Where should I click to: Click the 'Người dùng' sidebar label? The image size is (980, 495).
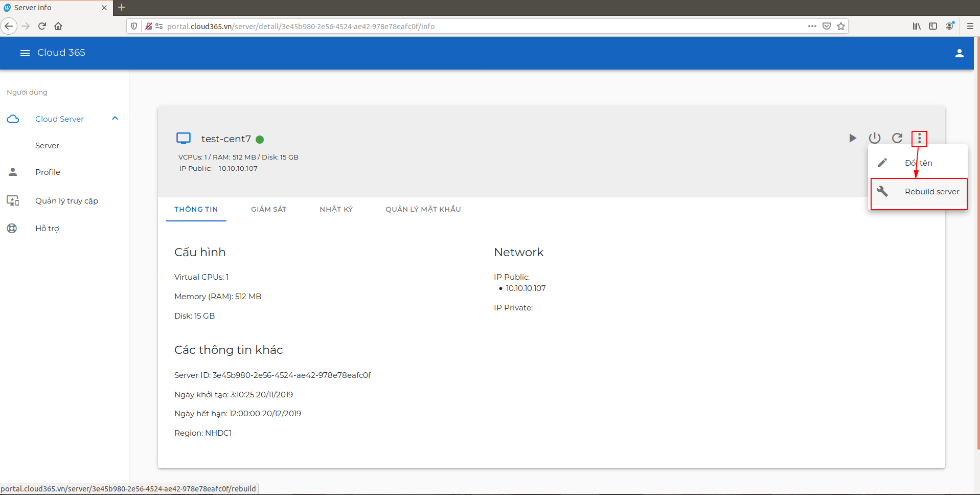point(27,93)
